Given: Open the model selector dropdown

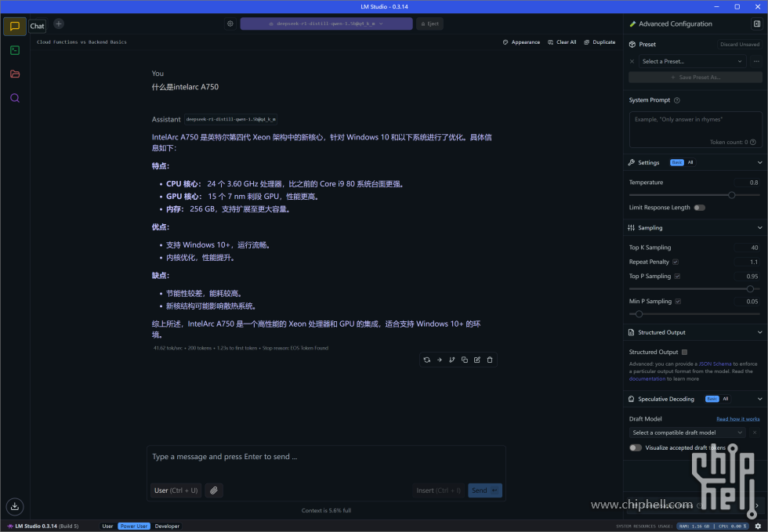Looking at the screenshot, I should [326, 24].
